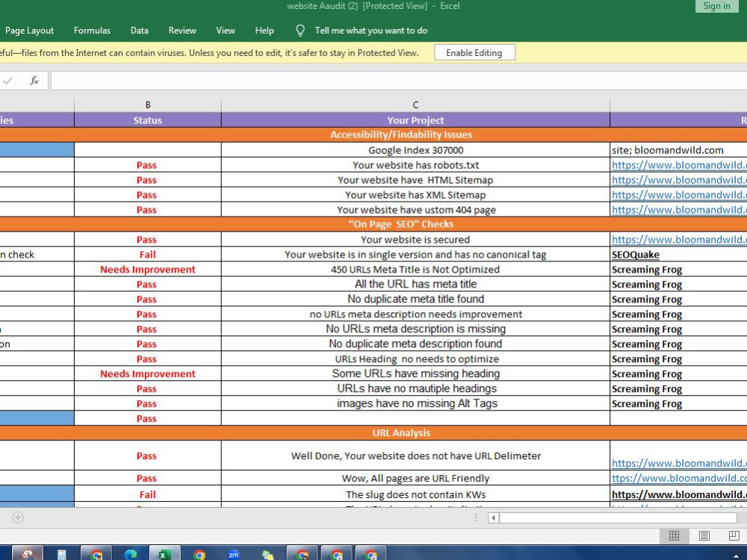Select Screaming Frog in Alt Tags row
The height and width of the screenshot is (560, 747).
pos(678,403)
